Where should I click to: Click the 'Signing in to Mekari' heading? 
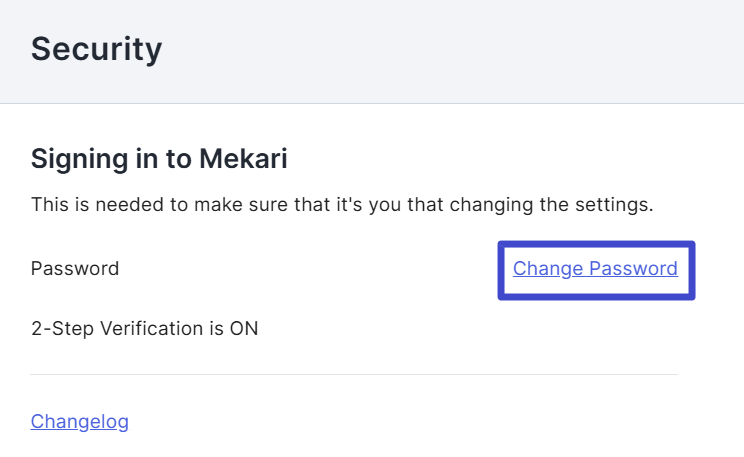click(x=160, y=158)
